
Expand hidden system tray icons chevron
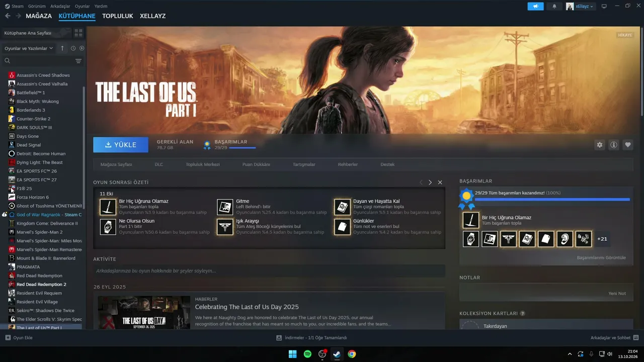pyautogui.click(x=570, y=354)
